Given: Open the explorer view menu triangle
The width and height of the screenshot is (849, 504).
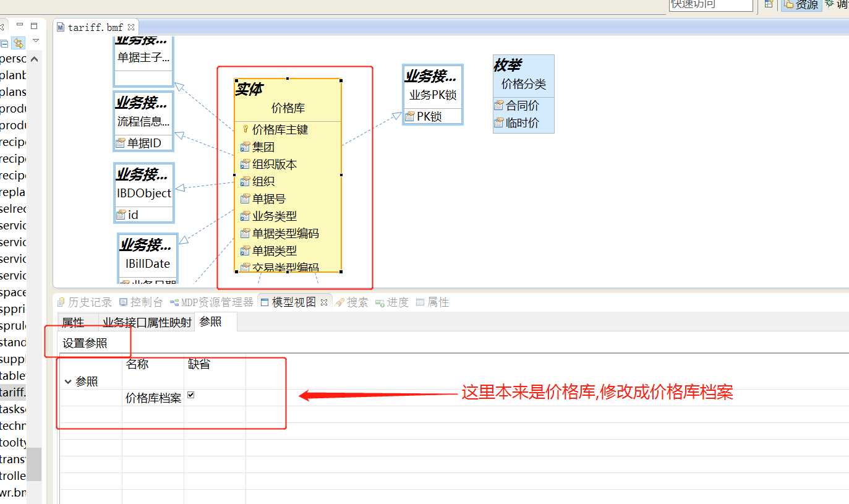Looking at the screenshot, I should coord(36,41).
